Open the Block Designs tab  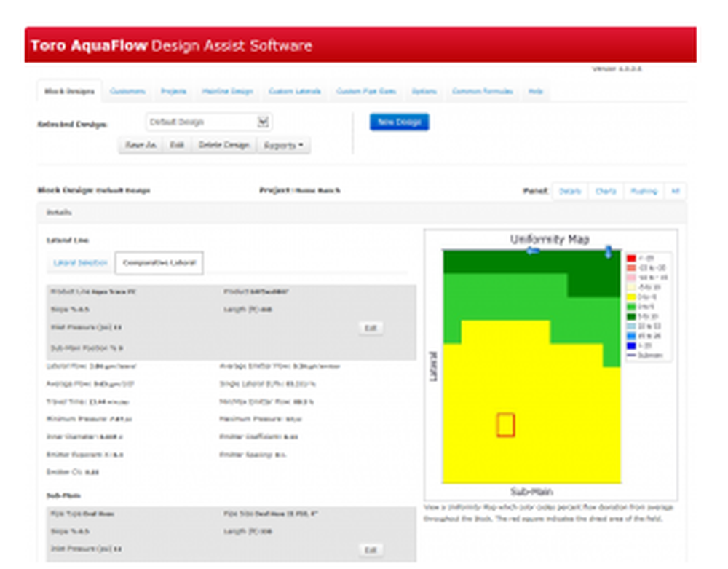click(69, 92)
